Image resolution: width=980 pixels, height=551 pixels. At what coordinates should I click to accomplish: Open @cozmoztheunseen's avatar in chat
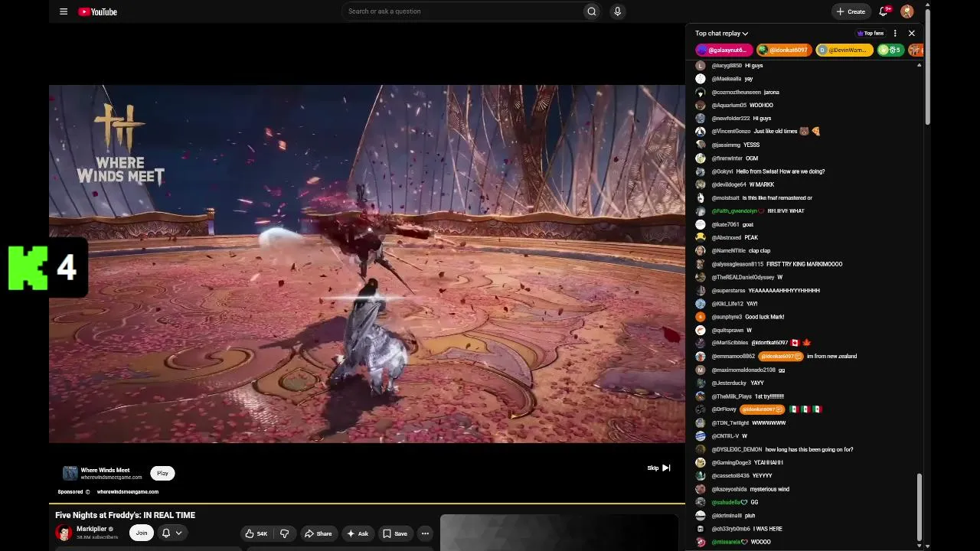pos(700,93)
